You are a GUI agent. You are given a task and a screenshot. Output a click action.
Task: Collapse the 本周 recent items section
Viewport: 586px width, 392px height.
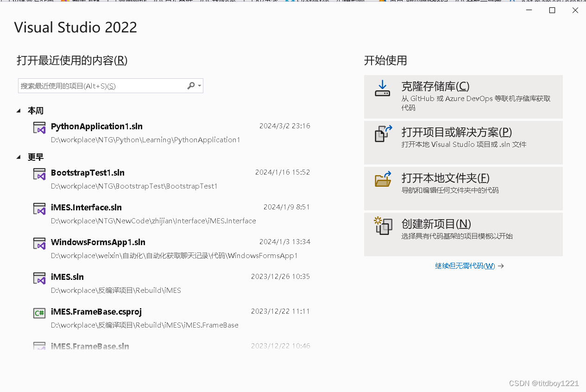(19, 110)
